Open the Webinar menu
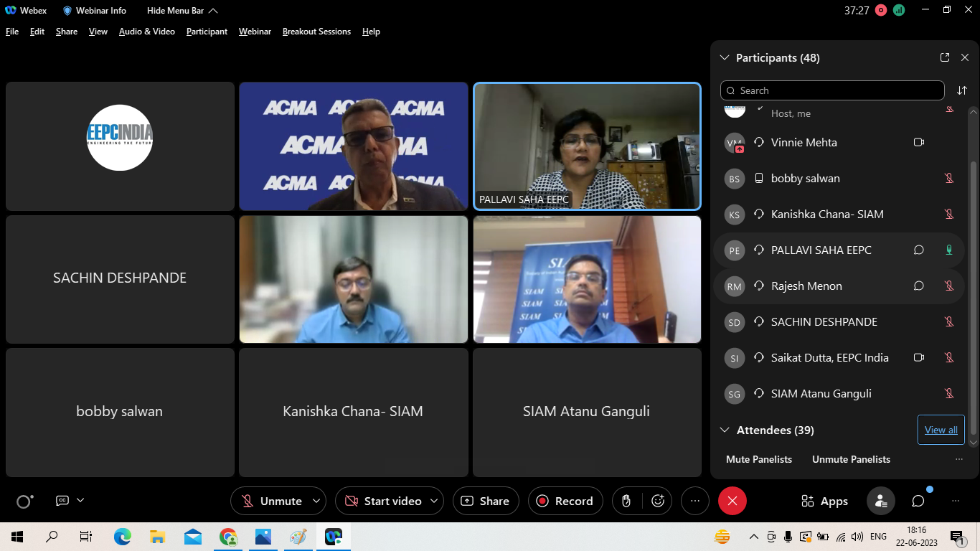The image size is (980, 551). [255, 32]
